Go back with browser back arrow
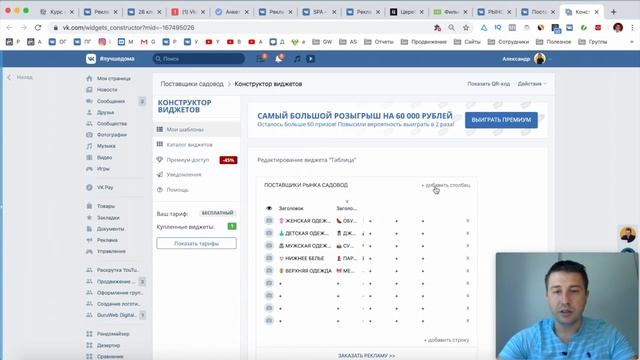640x360 pixels. pyautogui.click(x=9, y=28)
